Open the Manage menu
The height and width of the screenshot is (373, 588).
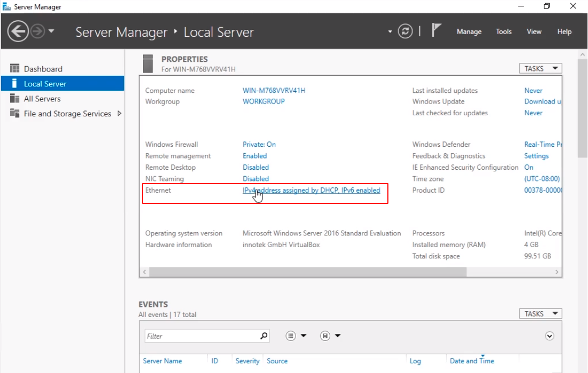(469, 31)
